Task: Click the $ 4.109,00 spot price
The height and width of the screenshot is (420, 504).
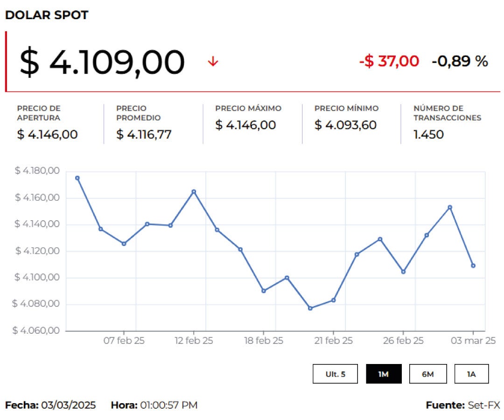Action: [x=102, y=62]
